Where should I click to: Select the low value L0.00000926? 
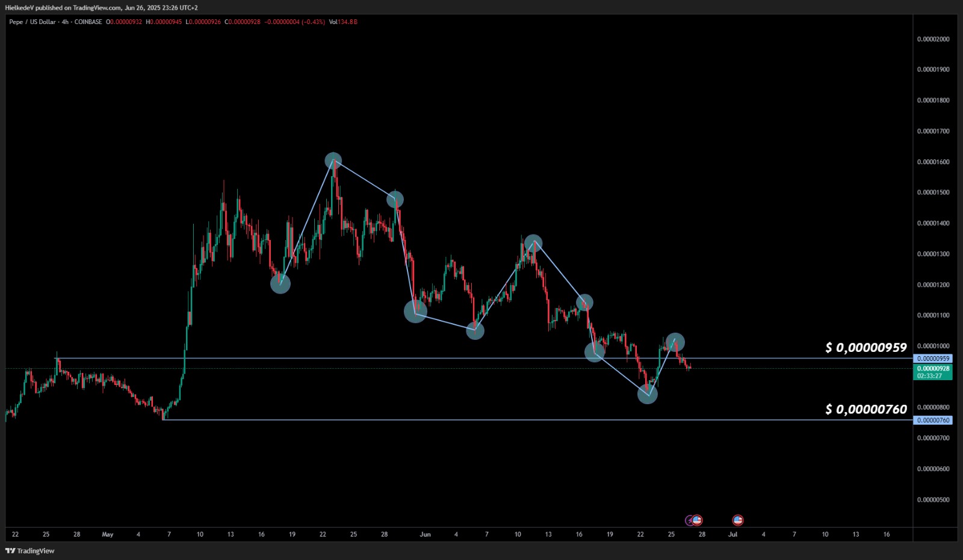203,22
